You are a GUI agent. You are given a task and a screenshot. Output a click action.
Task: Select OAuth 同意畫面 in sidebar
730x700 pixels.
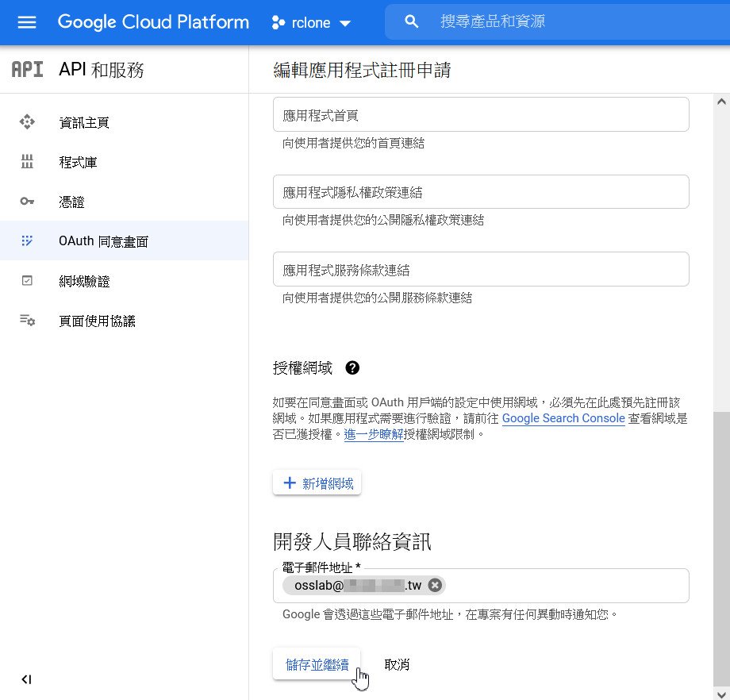click(x=103, y=241)
